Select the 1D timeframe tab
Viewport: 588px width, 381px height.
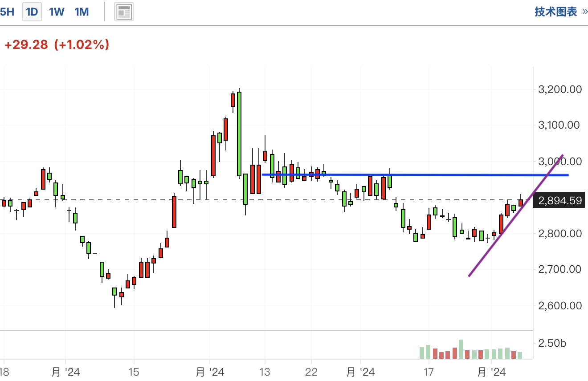pyautogui.click(x=32, y=12)
